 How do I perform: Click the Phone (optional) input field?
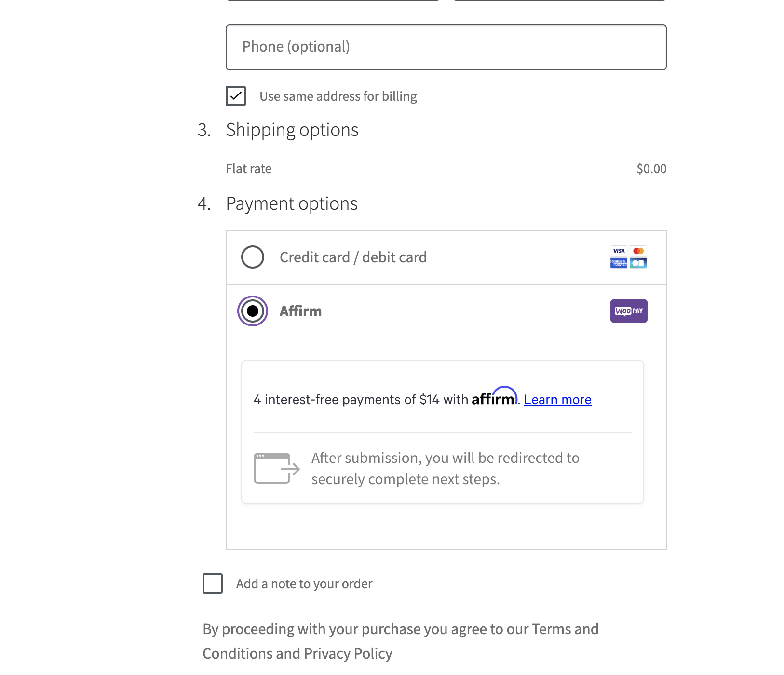(445, 47)
